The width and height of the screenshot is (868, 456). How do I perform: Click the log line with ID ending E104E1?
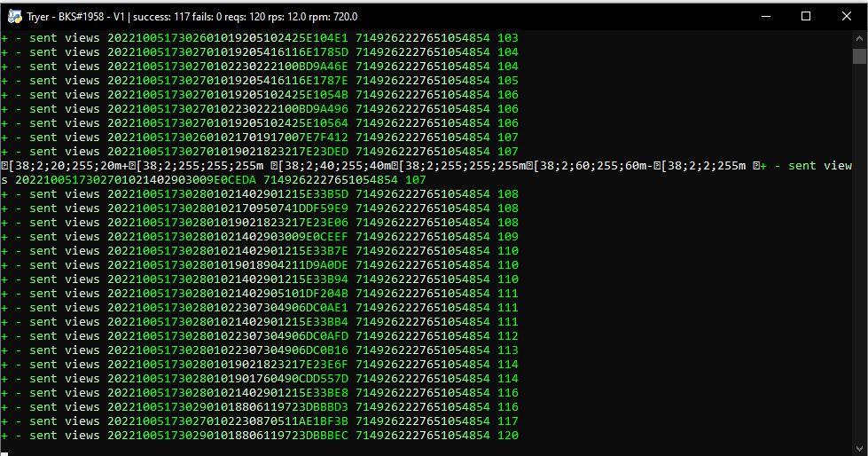pos(260,38)
